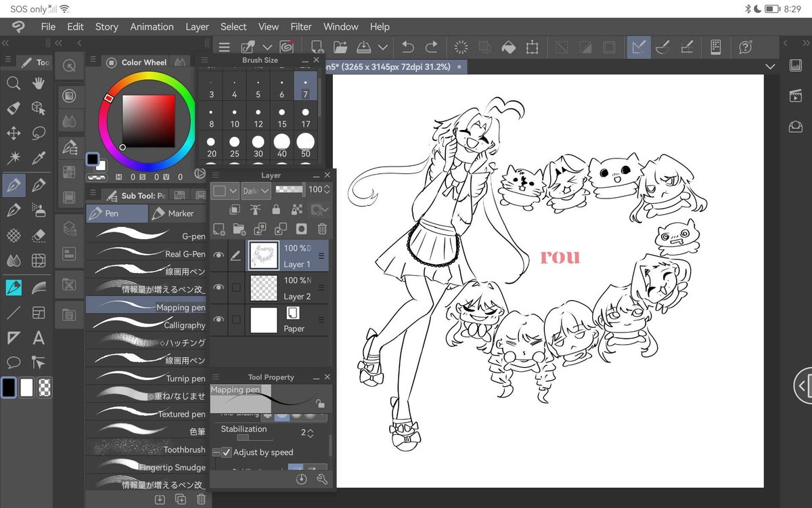Open blending mode dropdown in Layer panel
This screenshot has height=508, width=812.
tap(256, 191)
